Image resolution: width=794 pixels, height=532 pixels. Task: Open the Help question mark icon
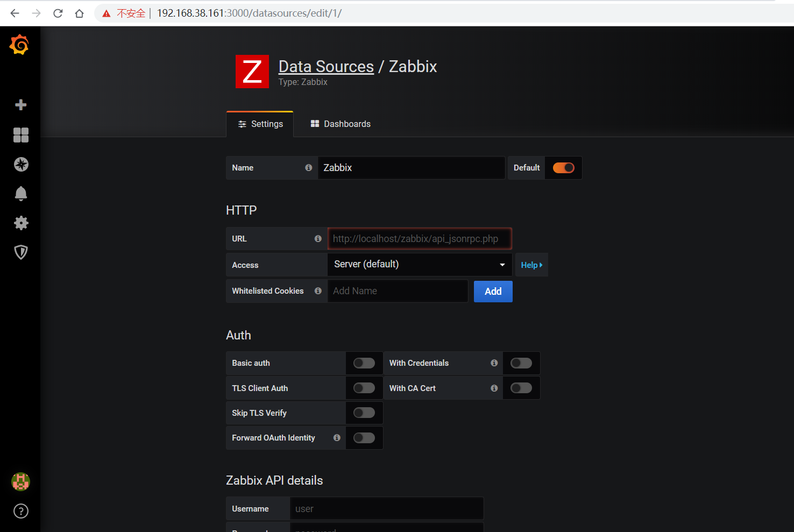pyautogui.click(x=20, y=511)
